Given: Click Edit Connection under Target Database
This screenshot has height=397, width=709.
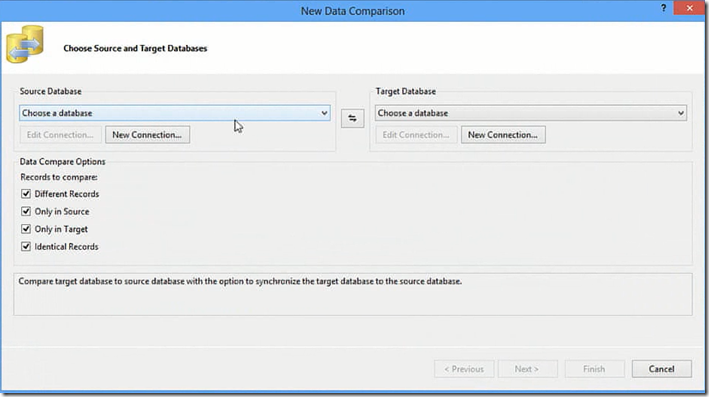Looking at the screenshot, I should click(416, 135).
